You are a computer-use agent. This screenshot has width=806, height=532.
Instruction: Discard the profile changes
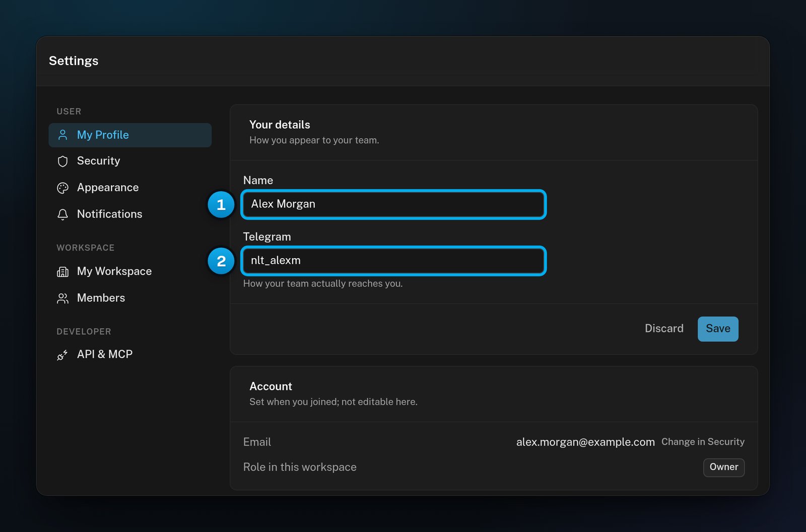(664, 329)
